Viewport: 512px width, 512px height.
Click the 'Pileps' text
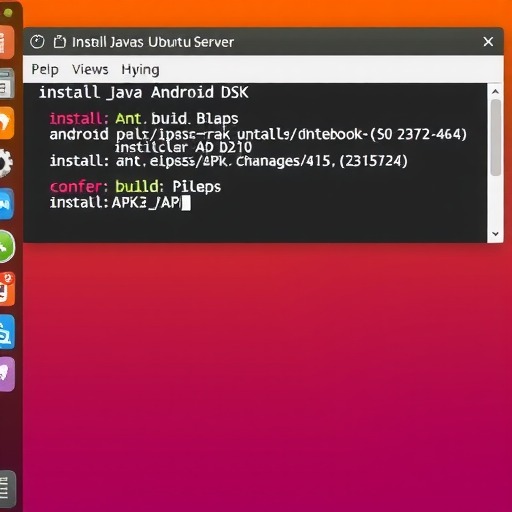coord(197,187)
